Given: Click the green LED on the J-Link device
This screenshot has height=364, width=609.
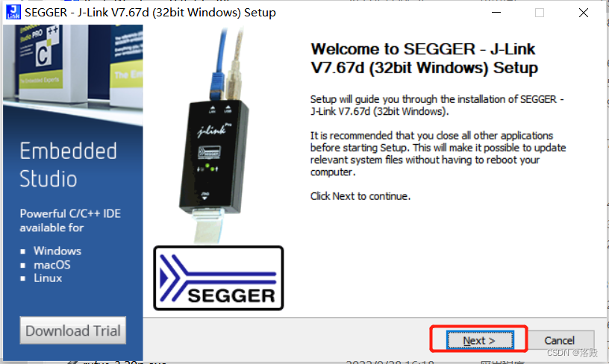Looking at the screenshot, I should point(207,166).
